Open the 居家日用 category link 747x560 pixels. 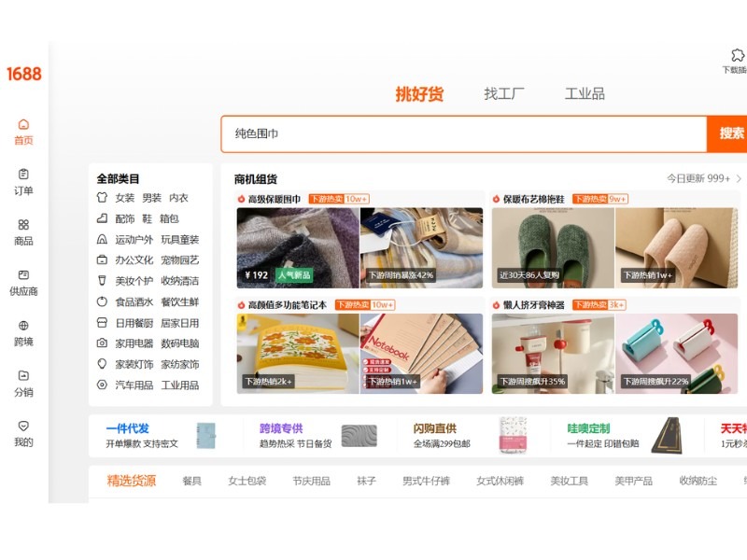pyautogui.click(x=179, y=323)
